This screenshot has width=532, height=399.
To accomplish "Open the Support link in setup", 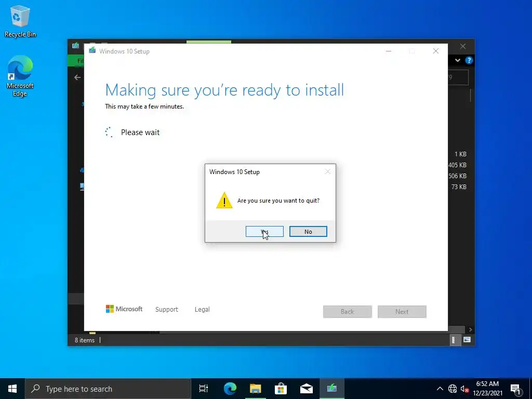I will 167,310.
